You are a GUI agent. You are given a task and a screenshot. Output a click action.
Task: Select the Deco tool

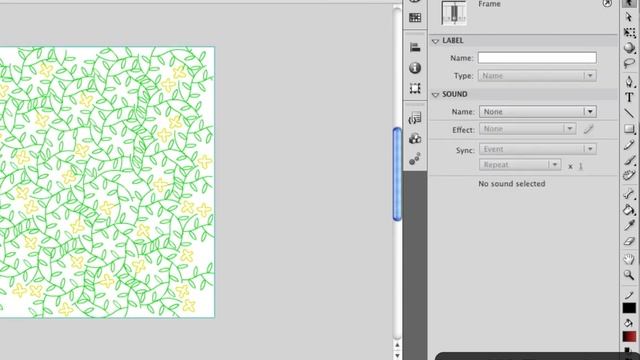(629, 176)
